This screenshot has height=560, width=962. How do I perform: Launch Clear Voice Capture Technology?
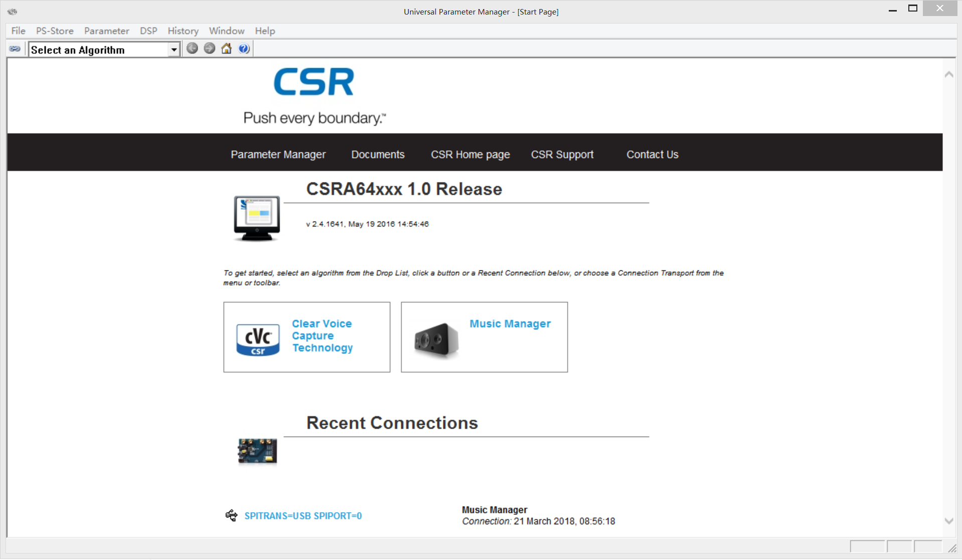click(x=323, y=336)
